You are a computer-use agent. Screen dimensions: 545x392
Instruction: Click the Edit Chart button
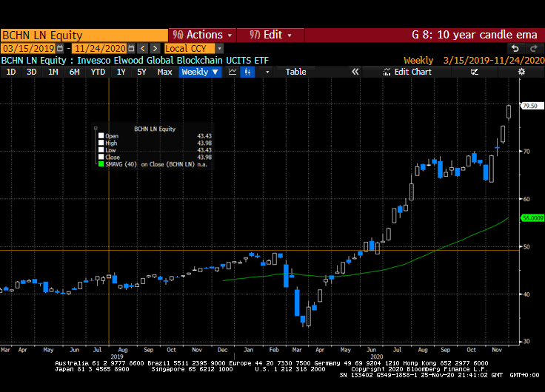point(407,72)
